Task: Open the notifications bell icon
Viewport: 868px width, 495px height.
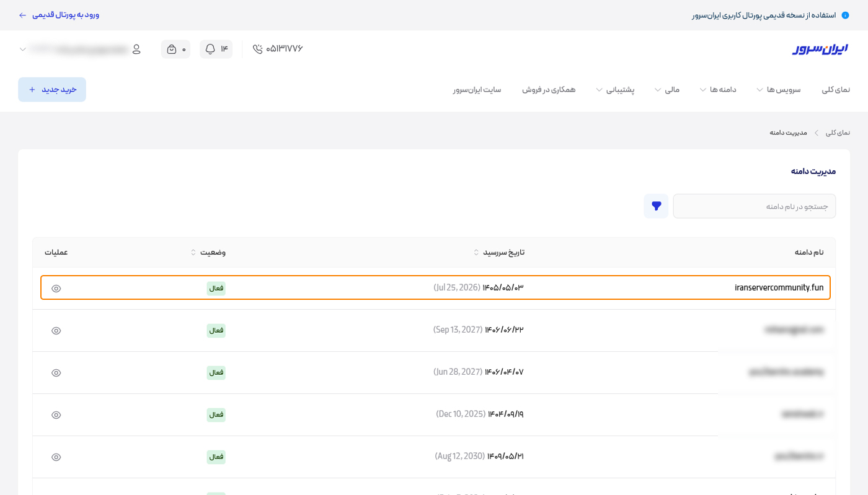Action: [210, 49]
